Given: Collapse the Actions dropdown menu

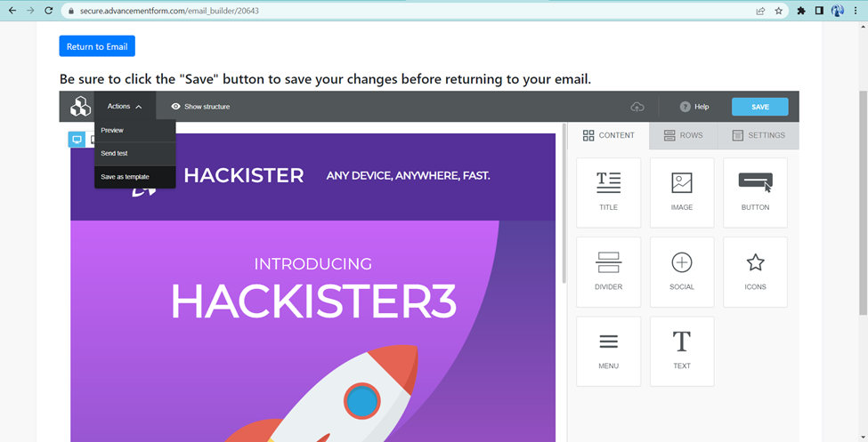Looking at the screenshot, I should coord(125,106).
